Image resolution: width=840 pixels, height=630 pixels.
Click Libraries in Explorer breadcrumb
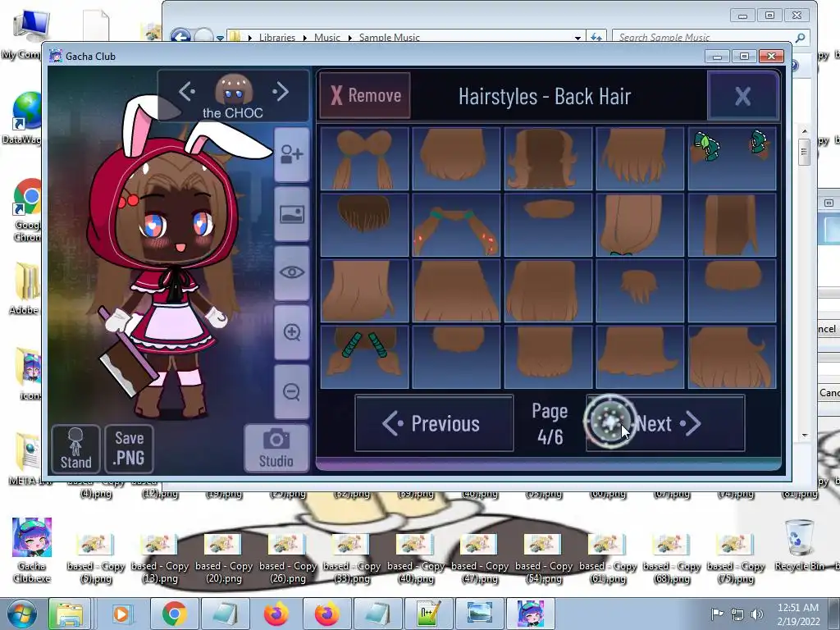[277, 38]
